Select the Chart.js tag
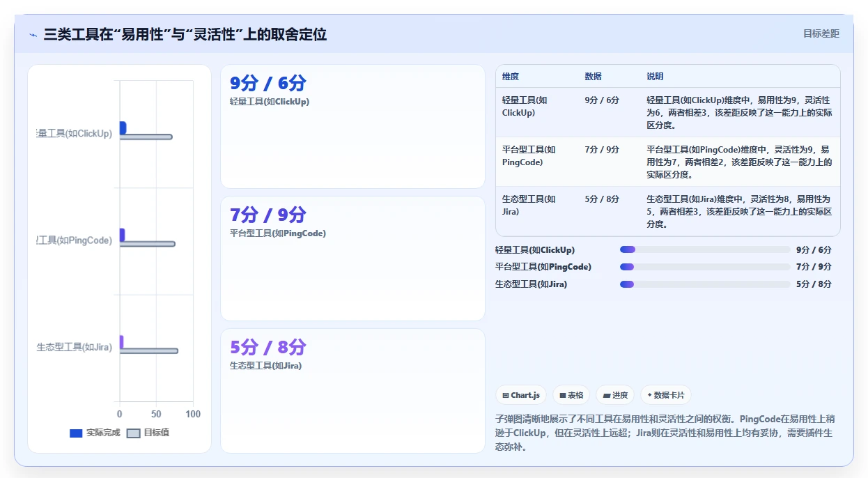 click(x=521, y=395)
